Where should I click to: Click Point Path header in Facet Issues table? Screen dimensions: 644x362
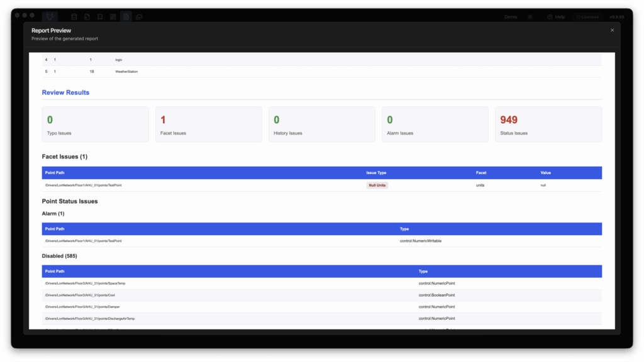point(55,173)
